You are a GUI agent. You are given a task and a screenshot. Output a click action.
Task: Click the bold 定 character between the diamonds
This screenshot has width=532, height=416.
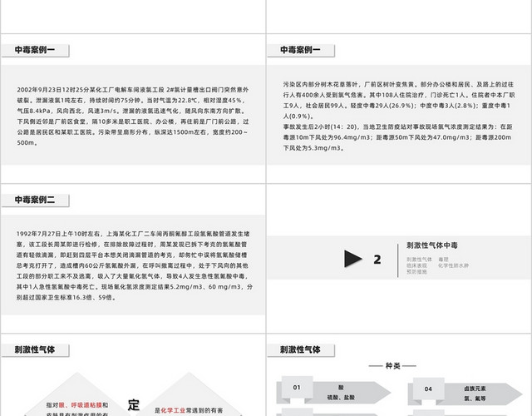coord(133,405)
